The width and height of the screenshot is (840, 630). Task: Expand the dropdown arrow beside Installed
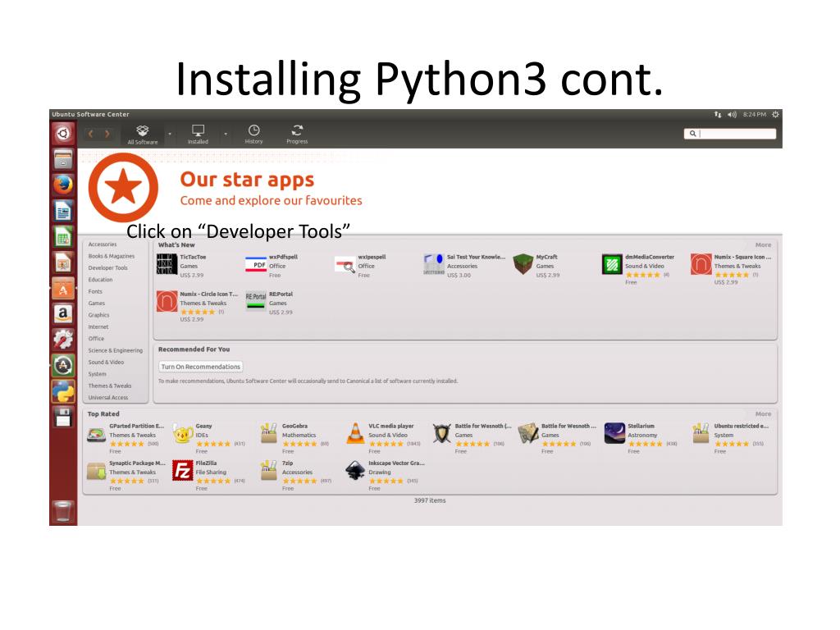tap(226, 134)
